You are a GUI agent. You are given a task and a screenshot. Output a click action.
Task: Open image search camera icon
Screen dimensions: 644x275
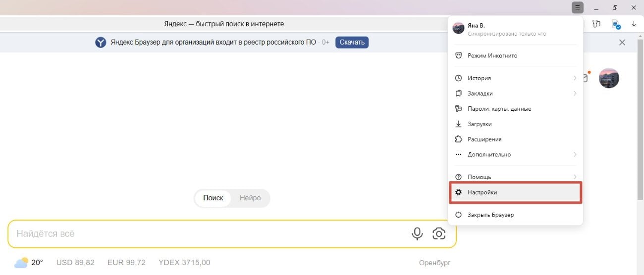pos(439,233)
